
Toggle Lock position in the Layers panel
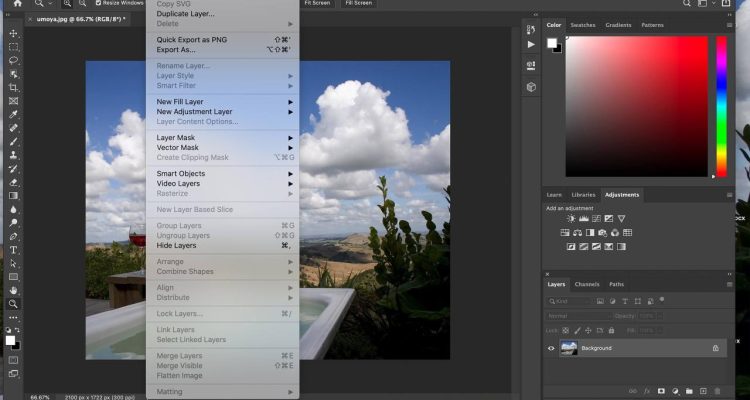point(588,330)
